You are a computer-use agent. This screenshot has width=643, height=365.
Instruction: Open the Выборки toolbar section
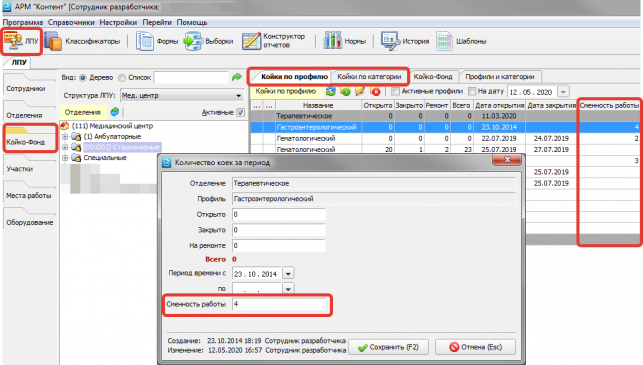208,41
